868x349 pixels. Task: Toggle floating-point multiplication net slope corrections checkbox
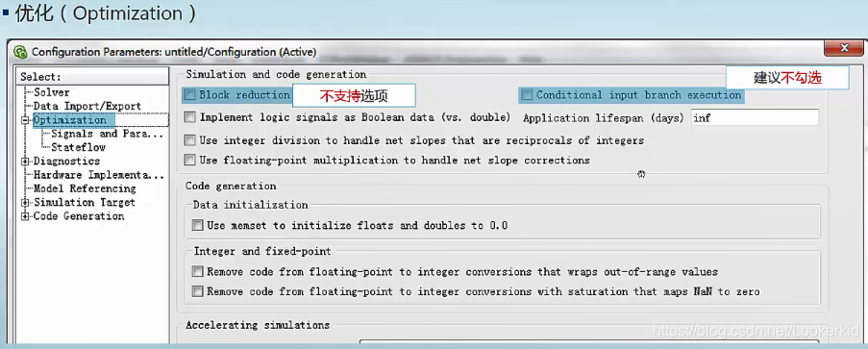point(190,161)
